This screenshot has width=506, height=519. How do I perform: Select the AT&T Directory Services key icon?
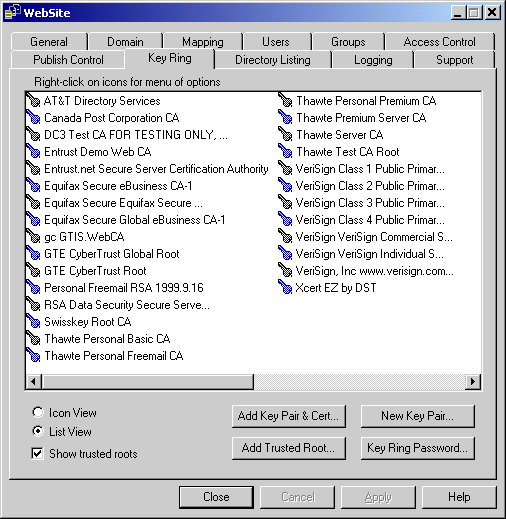click(x=33, y=100)
